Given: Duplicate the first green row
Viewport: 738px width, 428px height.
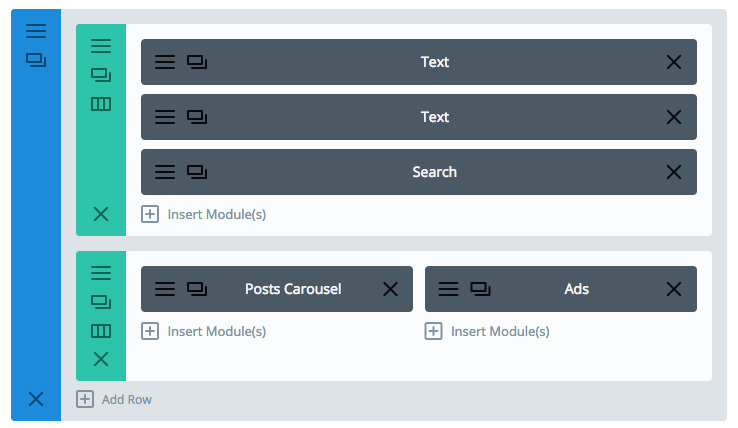Looking at the screenshot, I should tap(101, 74).
